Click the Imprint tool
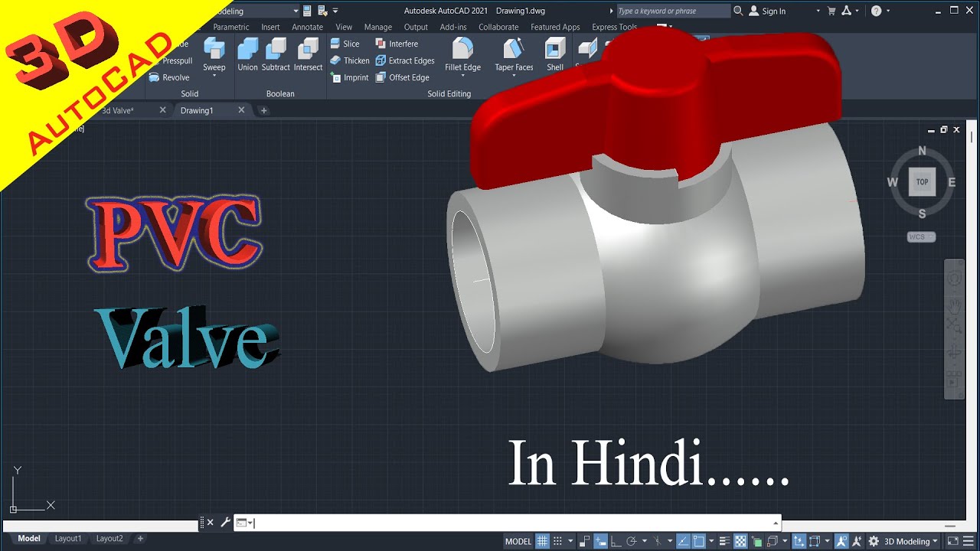980x551 pixels. [x=349, y=77]
